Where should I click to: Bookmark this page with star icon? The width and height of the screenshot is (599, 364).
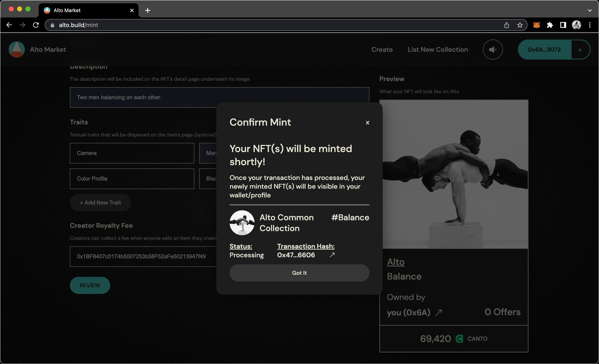pos(520,25)
